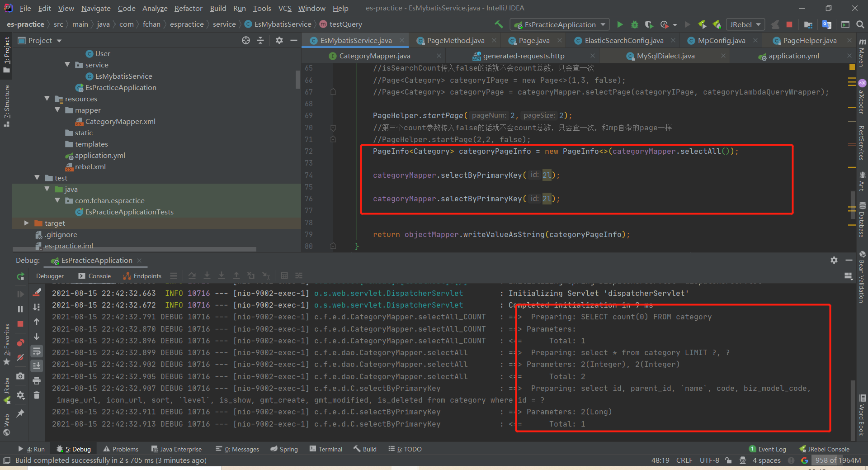The height and width of the screenshot is (470, 868).
Task: Collapse the test folder
Action: click(37, 178)
